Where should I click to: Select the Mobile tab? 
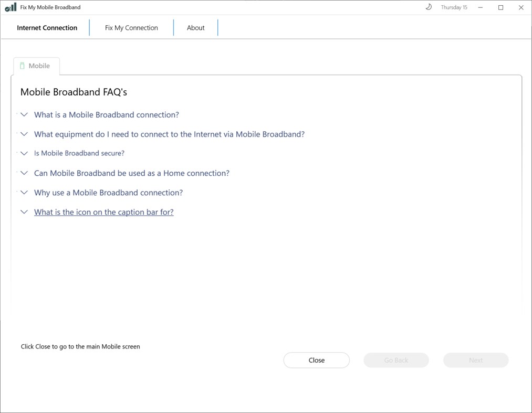coord(40,66)
